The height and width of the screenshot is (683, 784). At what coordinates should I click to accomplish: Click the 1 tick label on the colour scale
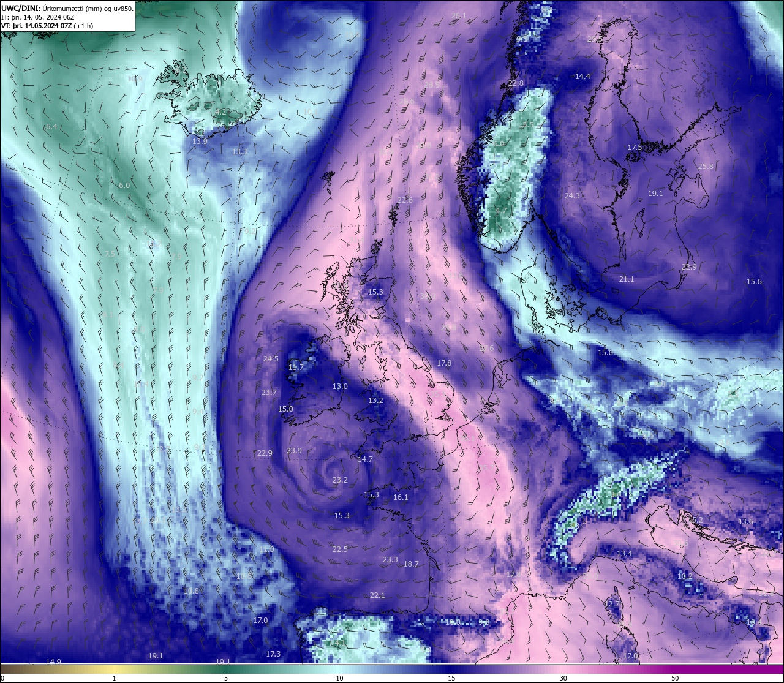pos(114,678)
